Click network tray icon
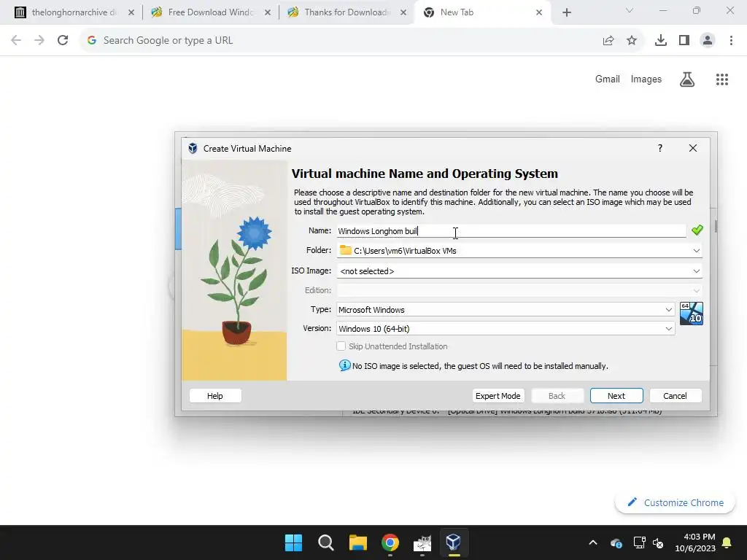Viewport: 747px width, 560px height. coord(639,542)
